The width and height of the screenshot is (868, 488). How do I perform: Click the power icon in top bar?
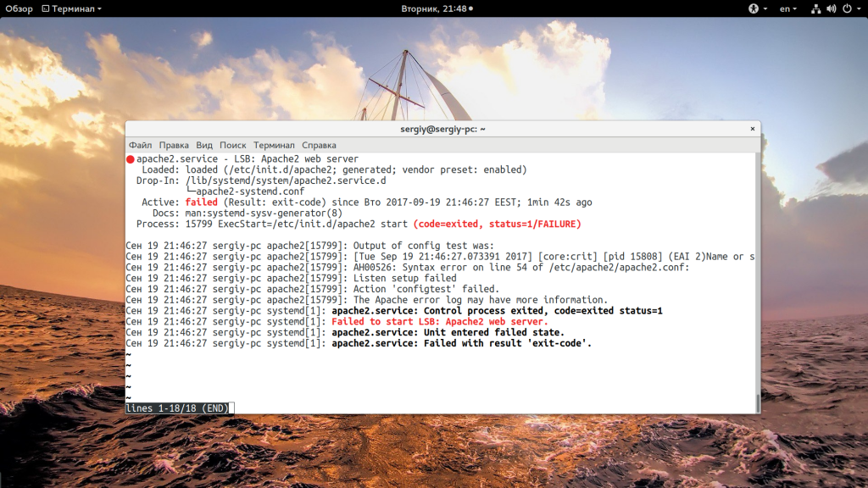pos(846,8)
